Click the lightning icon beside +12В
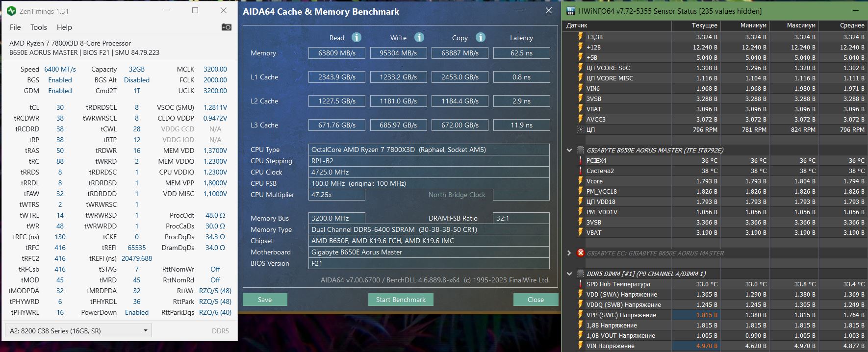 tap(581, 47)
